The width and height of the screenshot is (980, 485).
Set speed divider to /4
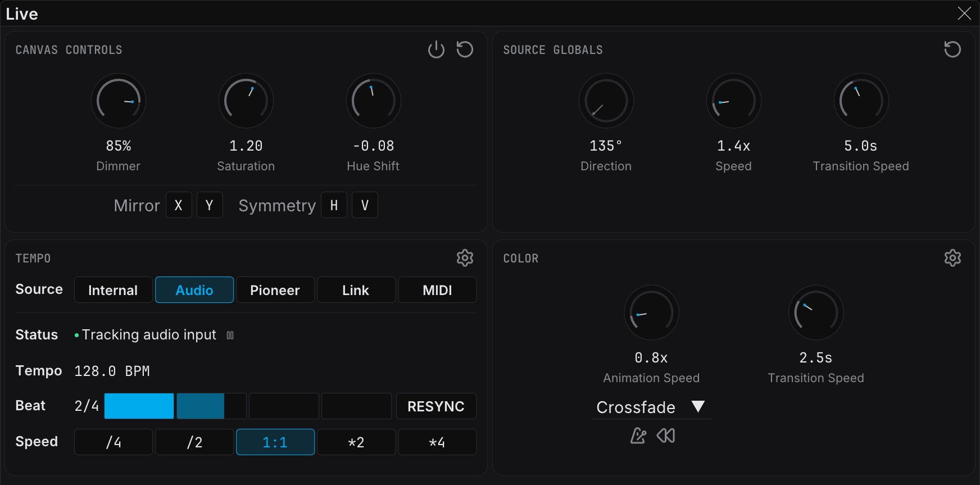click(113, 442)
